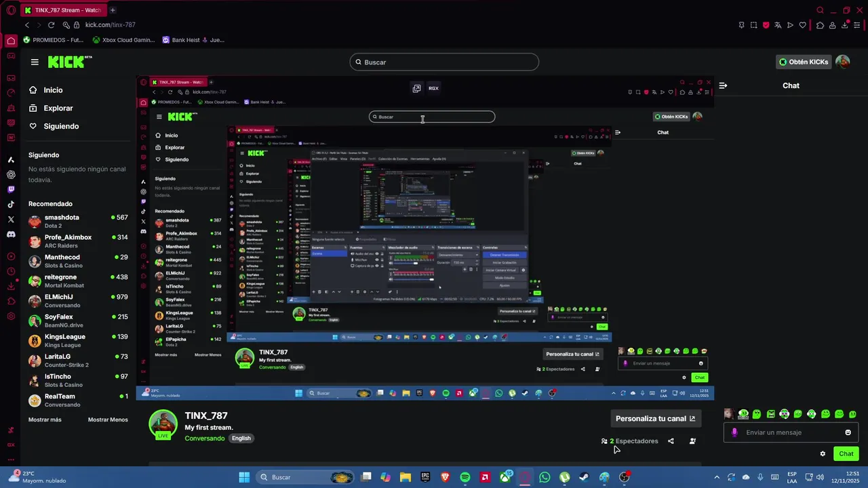Screen dimensions: 868x488
Task: Open RealTeam recommended channel
Action: tap(78, 400)
